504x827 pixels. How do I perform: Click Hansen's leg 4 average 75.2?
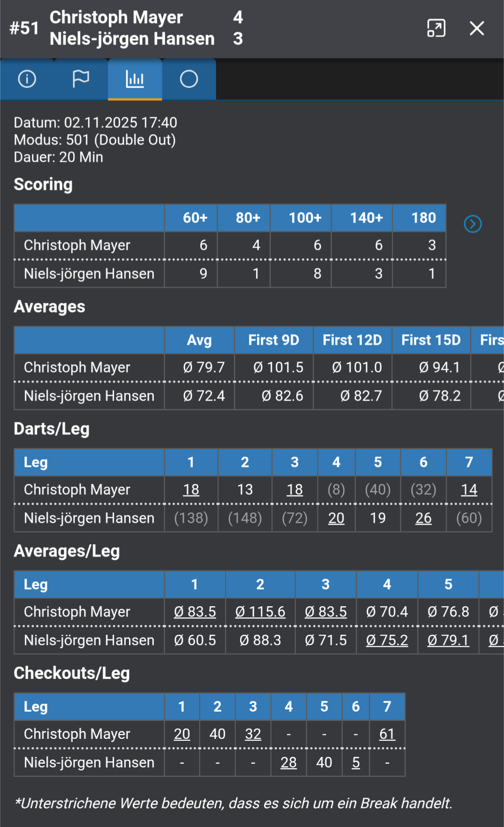tap(387, 640)
